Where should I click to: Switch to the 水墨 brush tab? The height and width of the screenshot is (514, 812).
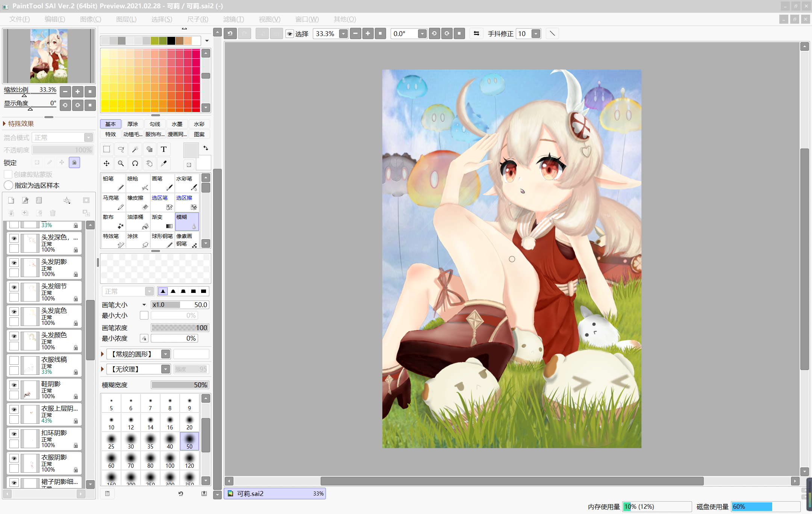pyautogui.click(x=177, y=124)
